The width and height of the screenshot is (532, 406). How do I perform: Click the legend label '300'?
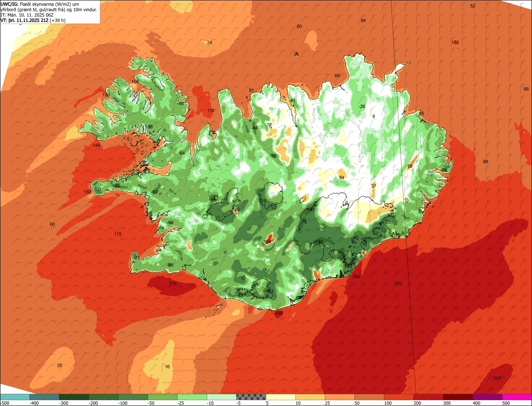(447, 403)
